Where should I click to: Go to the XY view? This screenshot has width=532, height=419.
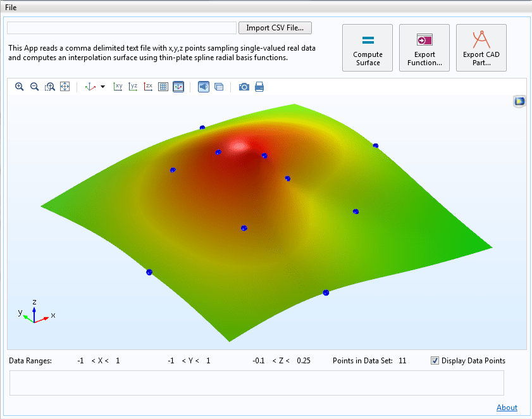(x=118, y=86)
